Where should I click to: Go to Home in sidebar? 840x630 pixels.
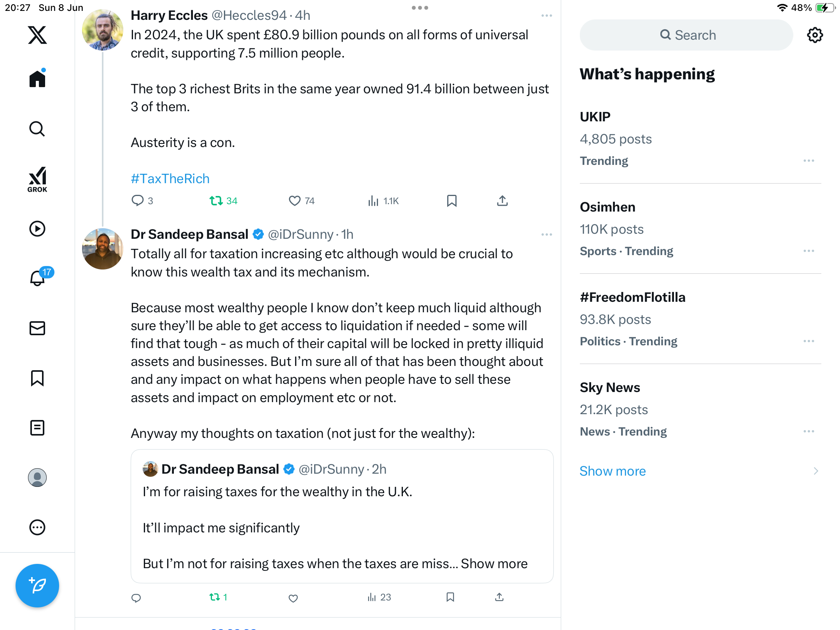coord(37,79)
